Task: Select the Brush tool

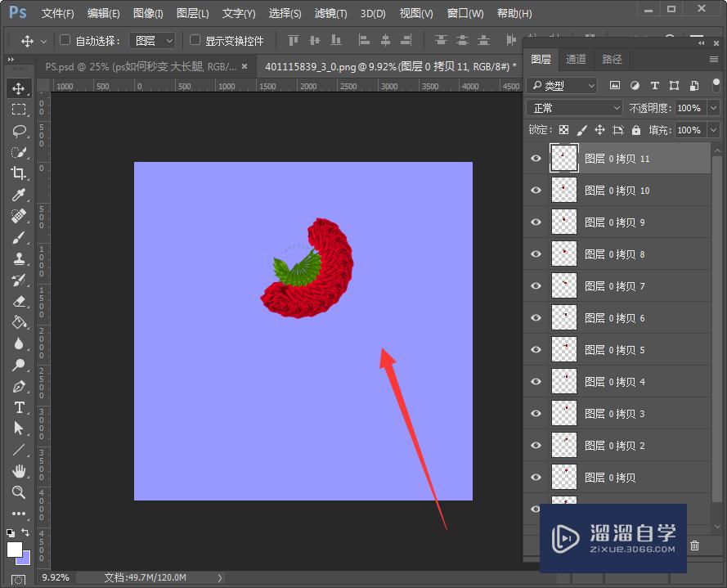Action: coord(19,237)
